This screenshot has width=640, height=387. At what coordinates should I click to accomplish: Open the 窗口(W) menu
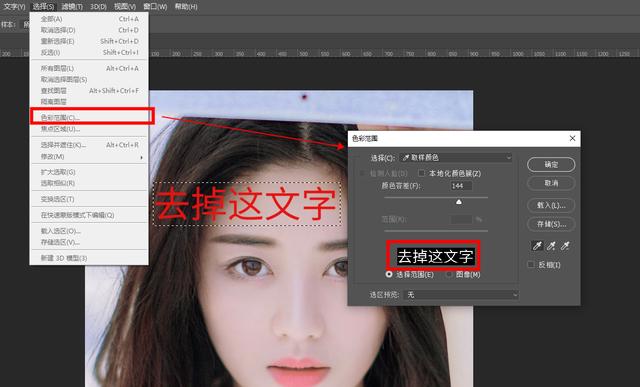pos(155,7)
